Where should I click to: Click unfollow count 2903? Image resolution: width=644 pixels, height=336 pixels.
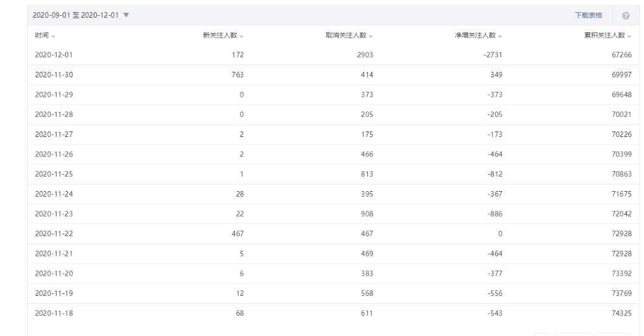coord(365,55)
